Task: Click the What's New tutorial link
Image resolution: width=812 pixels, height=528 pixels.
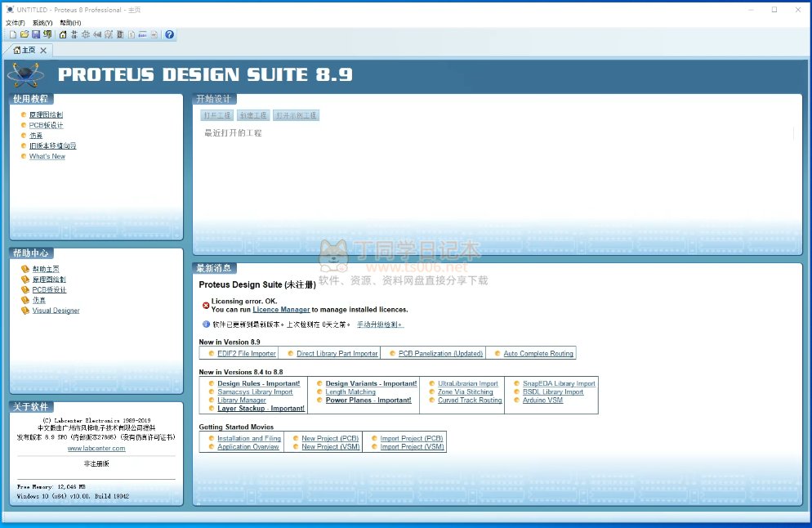Action: tap(47, 156)
